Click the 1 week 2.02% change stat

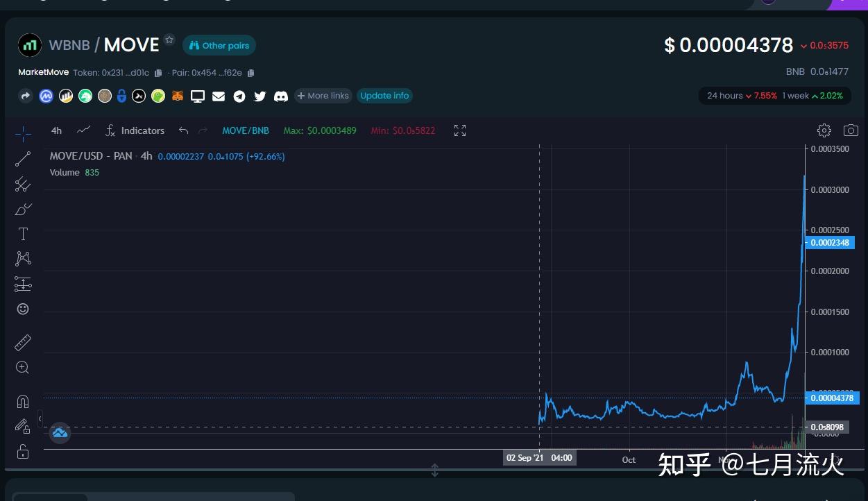point(812,96)
